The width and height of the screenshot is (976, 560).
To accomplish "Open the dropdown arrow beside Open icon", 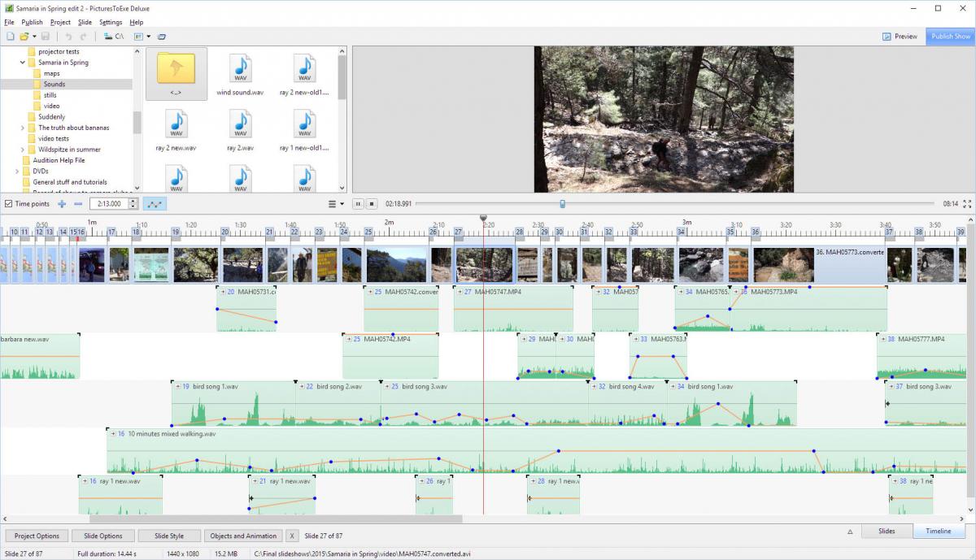I will pyautogui.click(x=34, y=37).
